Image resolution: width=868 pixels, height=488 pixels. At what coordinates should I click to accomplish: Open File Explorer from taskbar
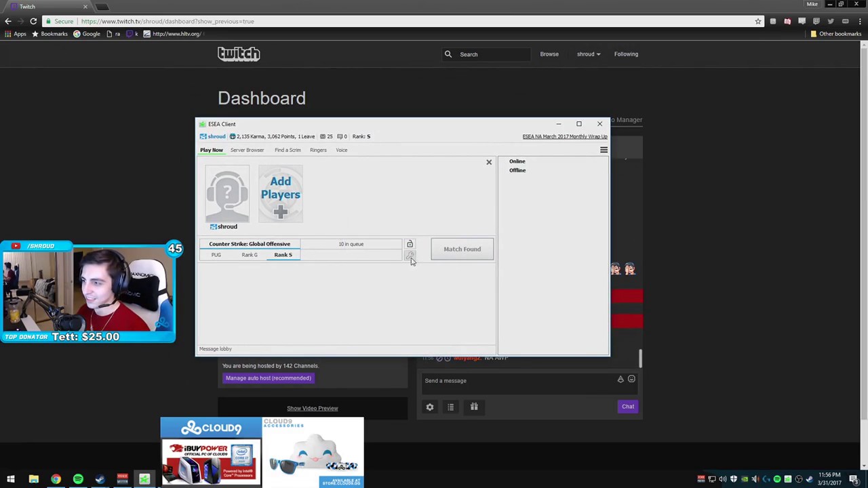33,479
